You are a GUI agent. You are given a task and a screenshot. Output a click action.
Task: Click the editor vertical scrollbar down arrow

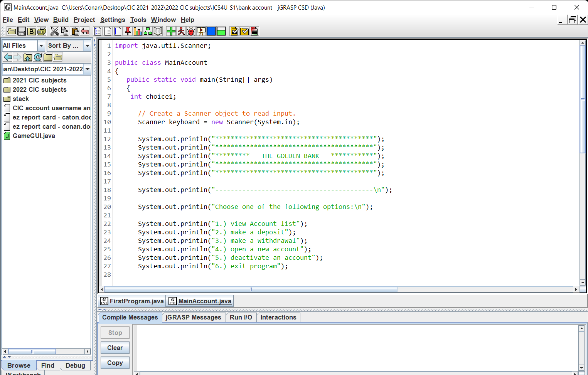point(583,283)
